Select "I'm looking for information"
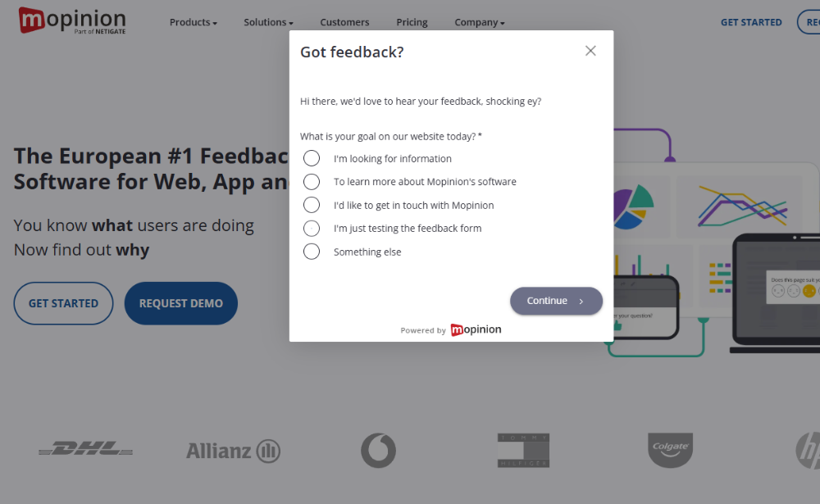Screen dimensions: 820x504 click(312, 158)
